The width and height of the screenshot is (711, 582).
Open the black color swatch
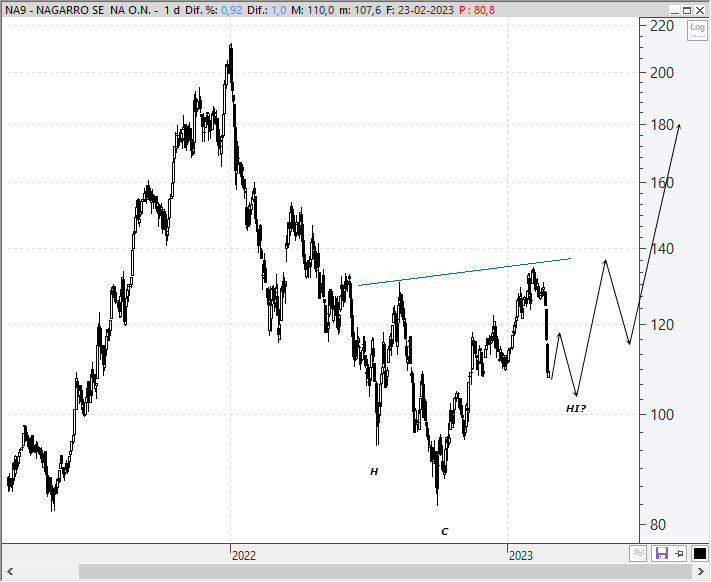tap(699, 553)
